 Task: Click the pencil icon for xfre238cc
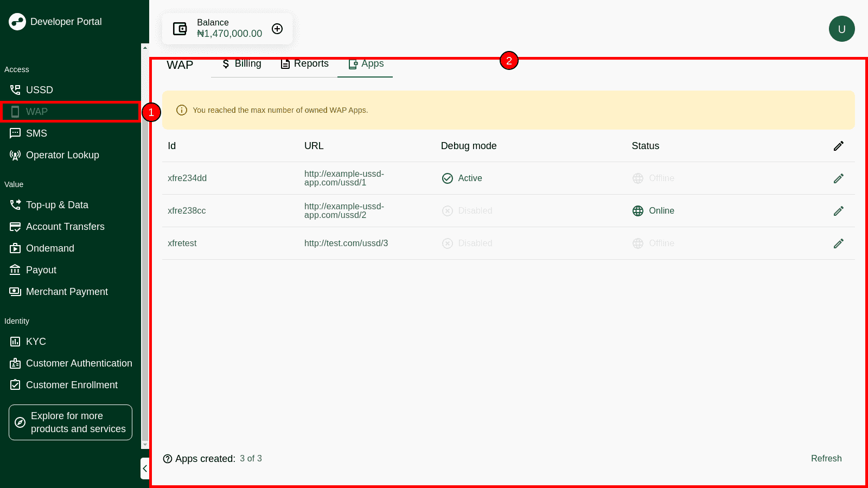click(x=838, y=211)
